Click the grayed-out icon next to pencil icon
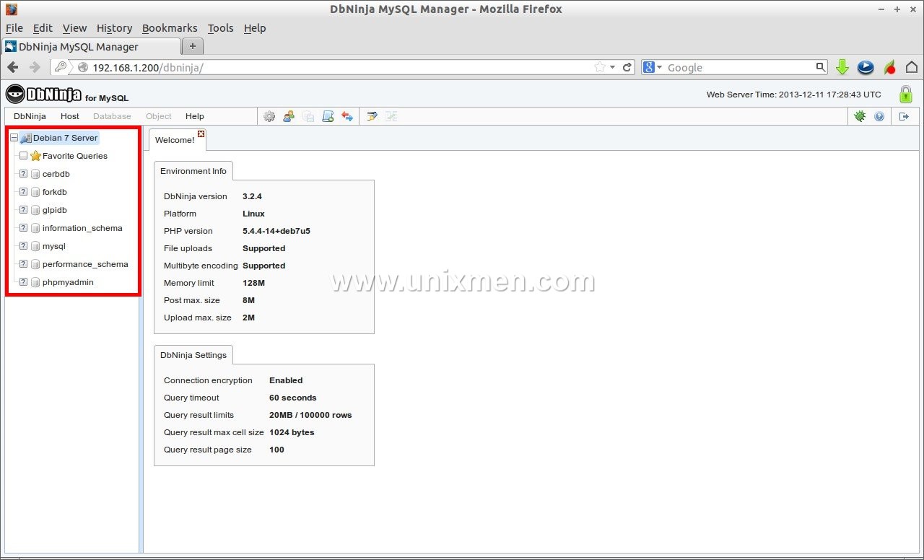 tap(392, 116)
